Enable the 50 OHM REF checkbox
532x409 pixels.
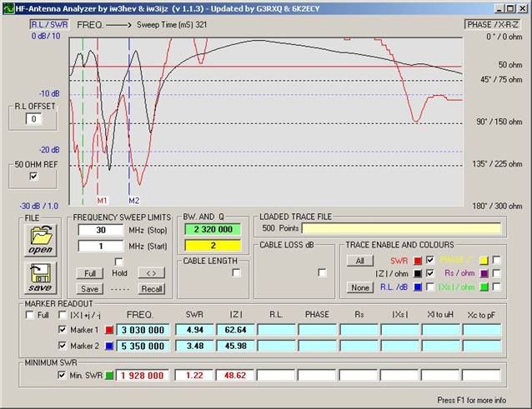pos(33,177)
